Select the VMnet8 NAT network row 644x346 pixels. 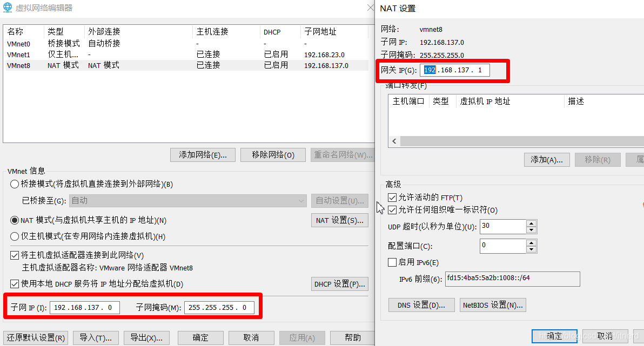187,65
